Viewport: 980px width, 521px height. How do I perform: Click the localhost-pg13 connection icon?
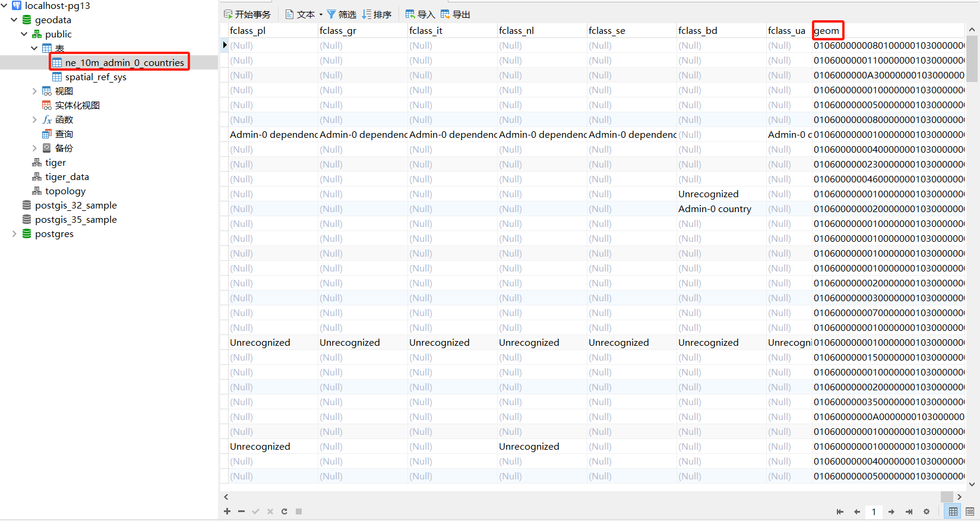17,5
